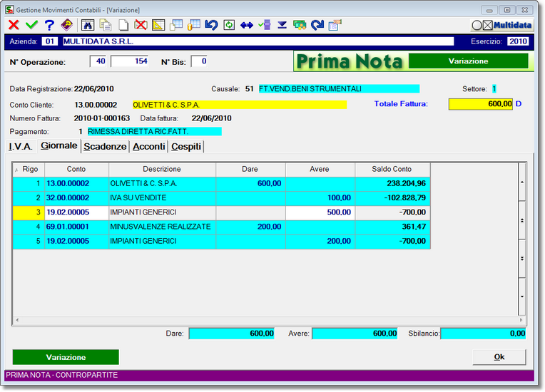Click the Variazione label beside Prima Nota

[468, 61]
